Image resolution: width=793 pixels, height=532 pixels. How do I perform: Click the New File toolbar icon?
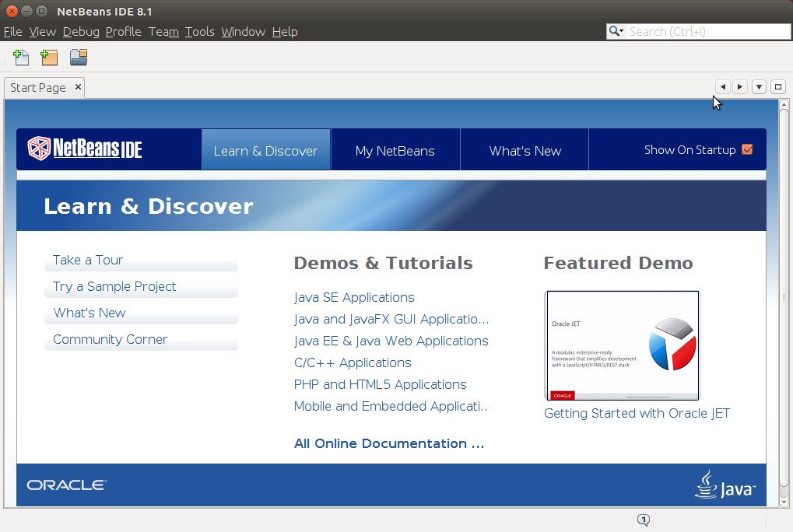pos(21,58)
